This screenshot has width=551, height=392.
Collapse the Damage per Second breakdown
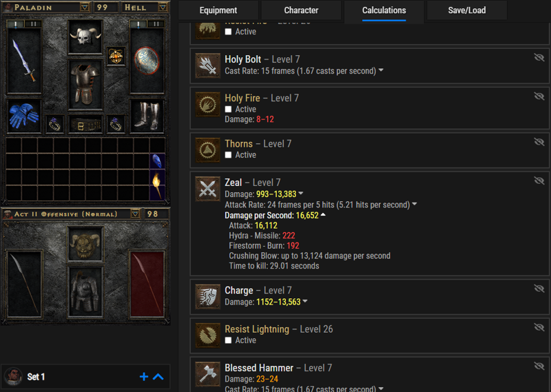[323, 215]
